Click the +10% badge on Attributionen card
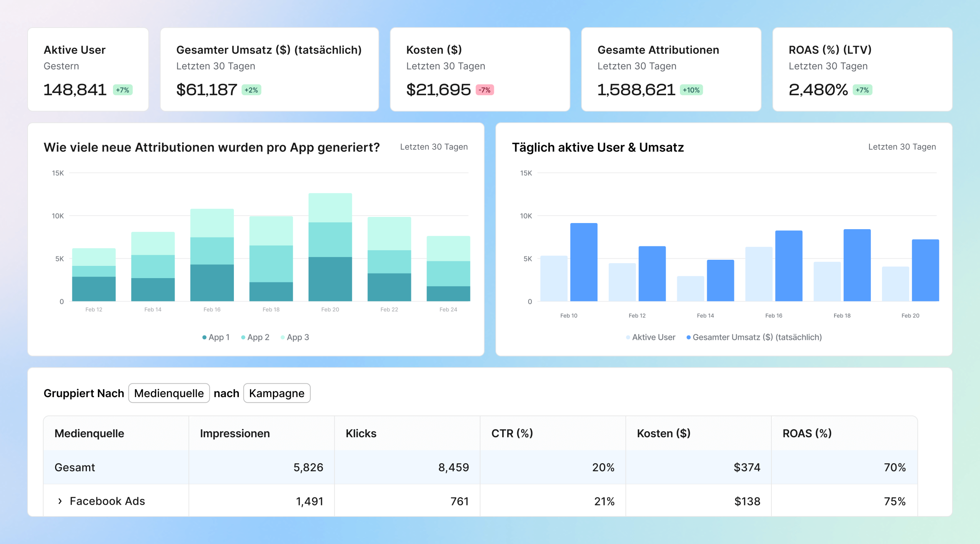The height and width of the screenshot is (544, 980). [x=691, y=90]
